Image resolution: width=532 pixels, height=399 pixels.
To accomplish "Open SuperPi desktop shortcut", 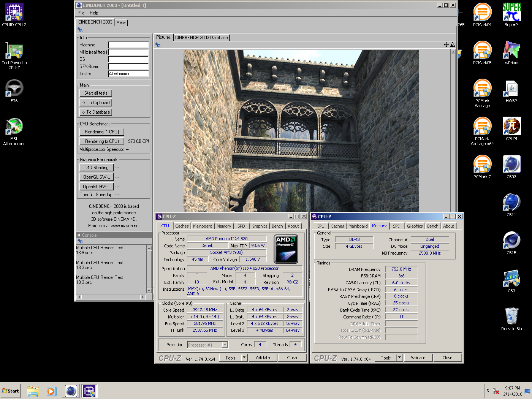I will [511, 15].
